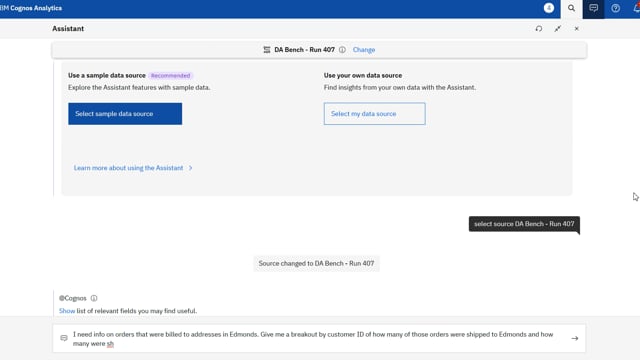Click the info icon next to @Cognos

(x=94, y=298)
